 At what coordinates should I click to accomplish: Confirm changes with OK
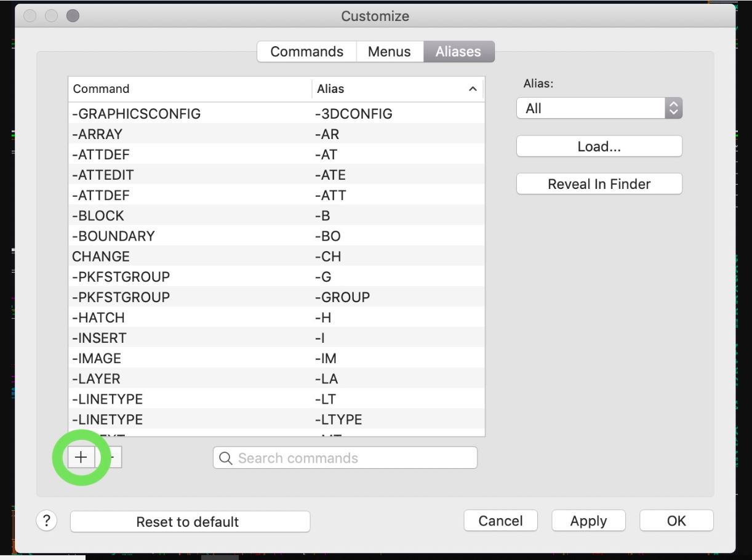point(676,521)
